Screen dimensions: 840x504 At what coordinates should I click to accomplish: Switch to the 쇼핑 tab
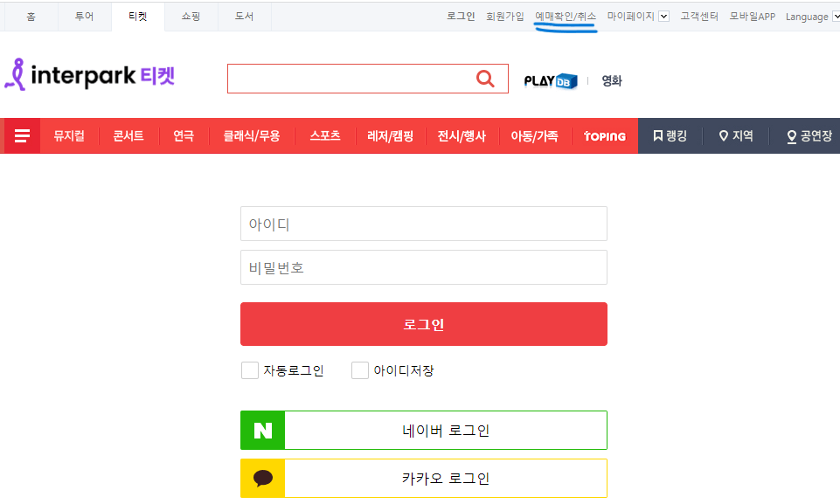[x=191, y=17]
